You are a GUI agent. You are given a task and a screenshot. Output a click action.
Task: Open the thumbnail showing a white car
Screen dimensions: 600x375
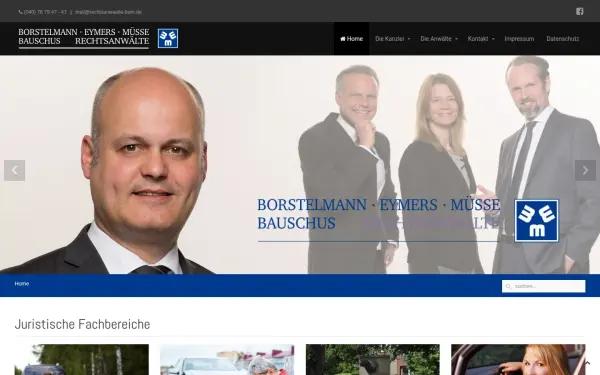pos(227,359)
